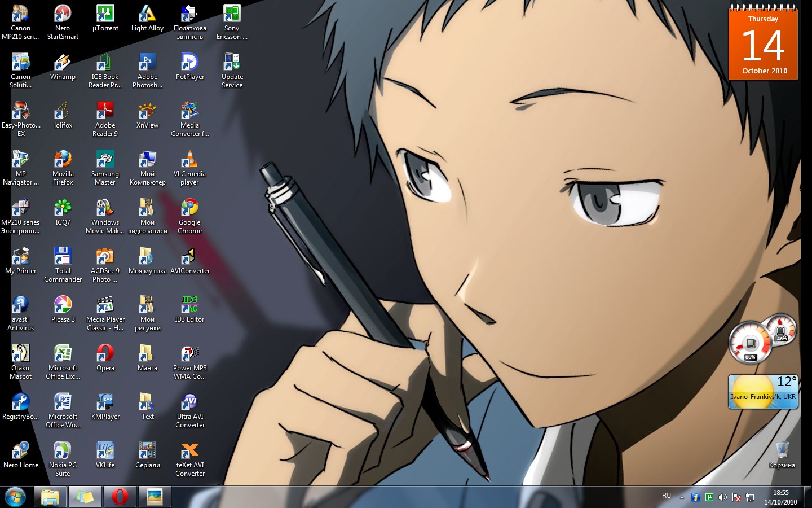Launch lolifox browser

coord(63,116)
